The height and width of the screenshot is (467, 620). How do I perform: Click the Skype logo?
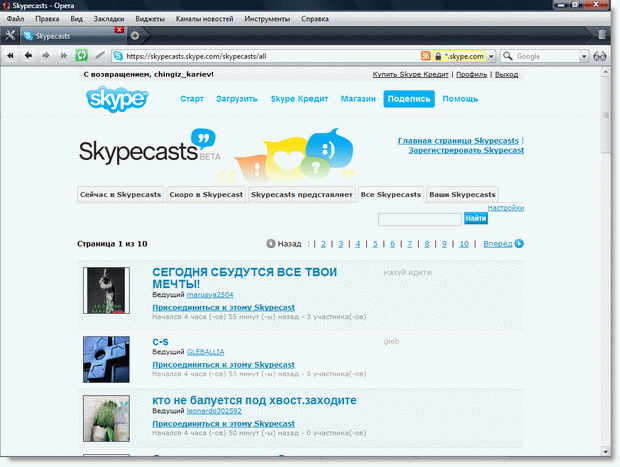[117, 99]
